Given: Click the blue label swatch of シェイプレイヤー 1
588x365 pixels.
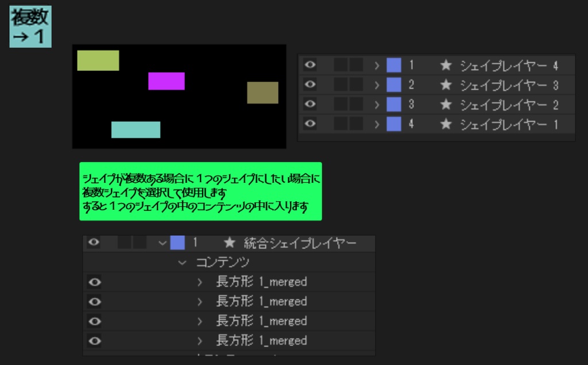Looking at the screenshot, I should 394,124.
